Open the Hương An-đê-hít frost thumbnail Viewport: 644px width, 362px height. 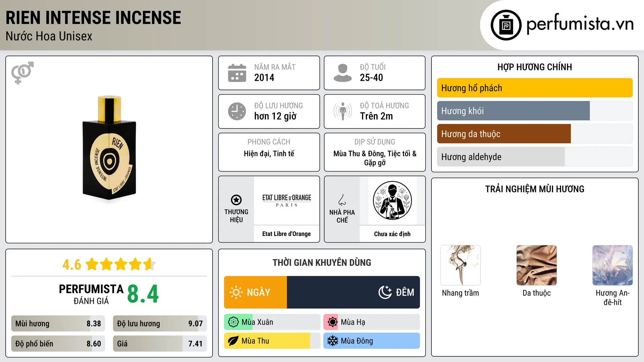tap(613, 265)
